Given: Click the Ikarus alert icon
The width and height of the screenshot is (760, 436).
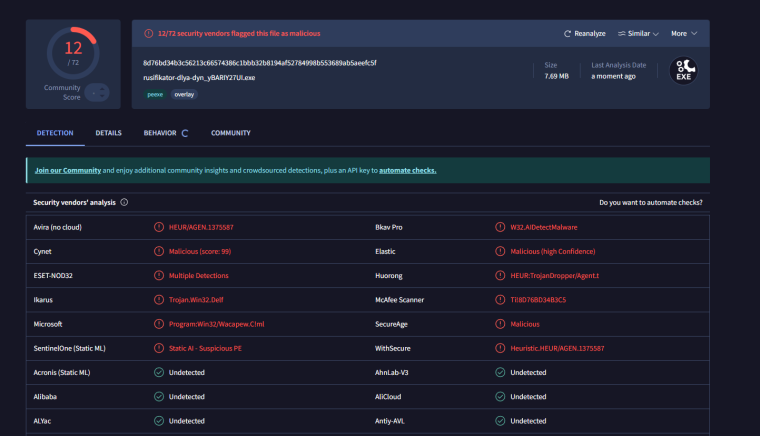Looking at the screenshot, I should tap(159, 299).
